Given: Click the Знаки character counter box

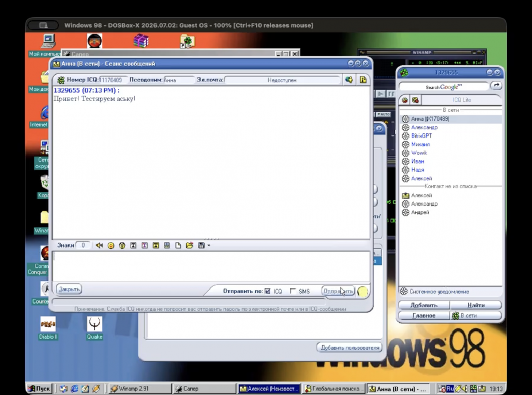Looking at the screenshot, I should click(83, 245).
